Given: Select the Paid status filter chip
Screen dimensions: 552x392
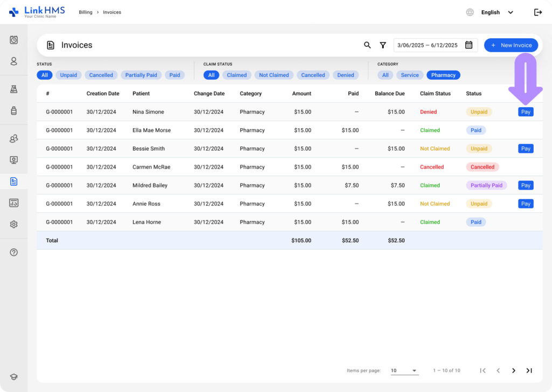Looking at the screenshot, I should pyautogui.click(x=175, y=75).
